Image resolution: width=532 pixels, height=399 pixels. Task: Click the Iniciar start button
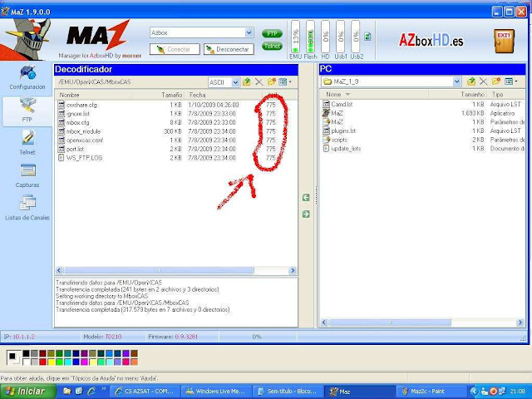(27, 392)
